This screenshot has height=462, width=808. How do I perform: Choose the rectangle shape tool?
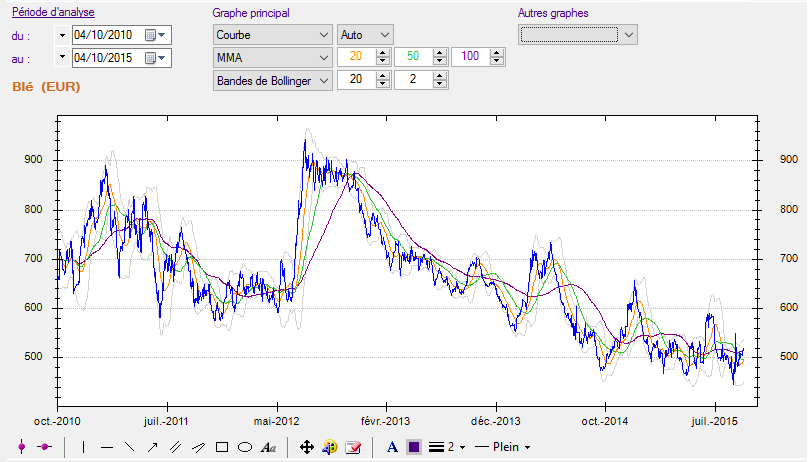point(222,447)
